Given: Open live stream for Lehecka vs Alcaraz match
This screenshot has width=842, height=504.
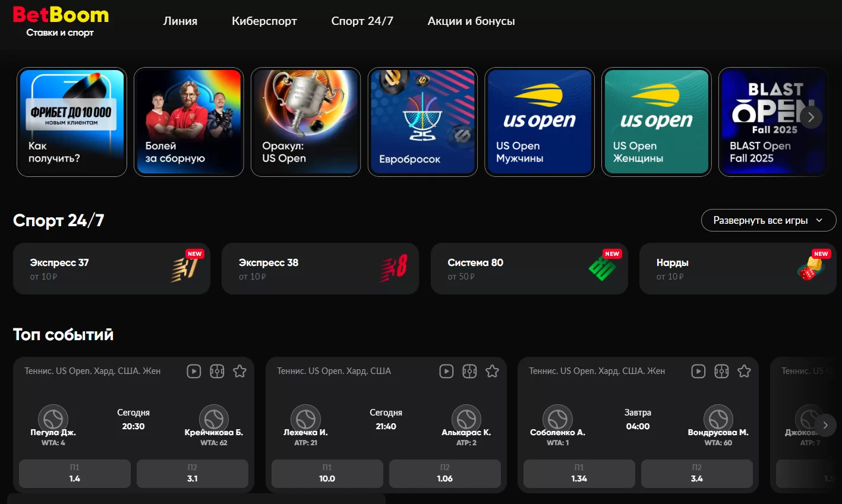Looking at the screenshot, I should click(446, 371).
